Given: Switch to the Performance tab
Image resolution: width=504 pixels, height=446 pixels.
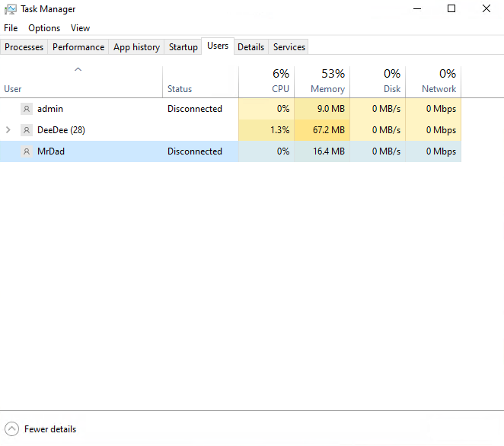Looking at the screenshot, I should click(x=78, y=47).
